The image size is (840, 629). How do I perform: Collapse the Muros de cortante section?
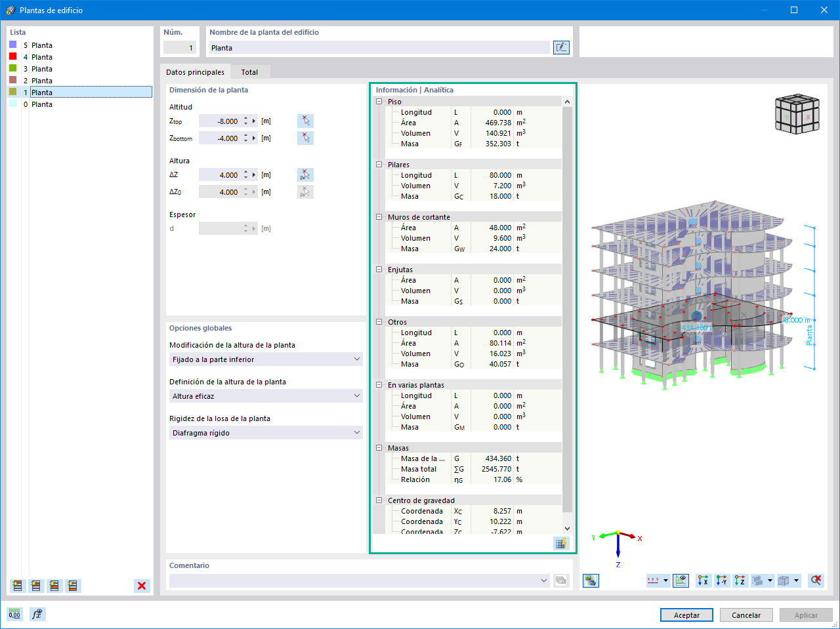379,217
